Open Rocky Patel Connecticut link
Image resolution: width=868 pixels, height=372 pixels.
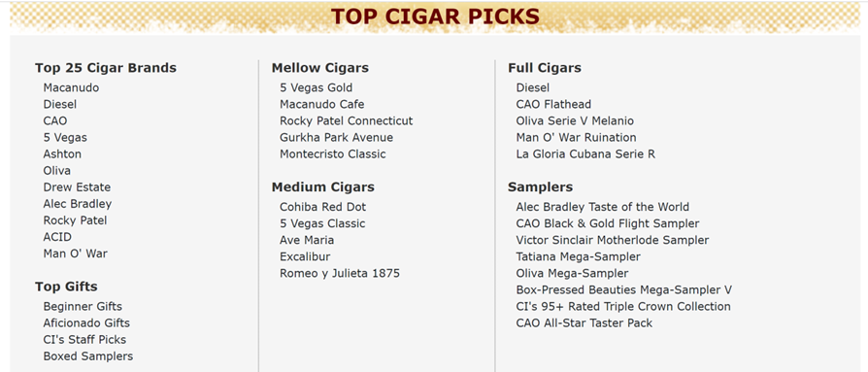pos(346,120)
